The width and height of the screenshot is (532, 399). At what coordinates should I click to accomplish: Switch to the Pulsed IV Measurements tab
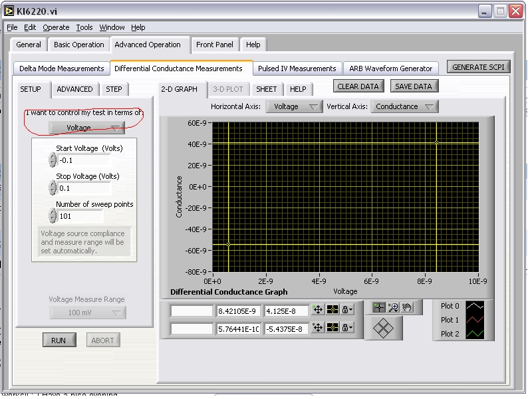[297, 68]
